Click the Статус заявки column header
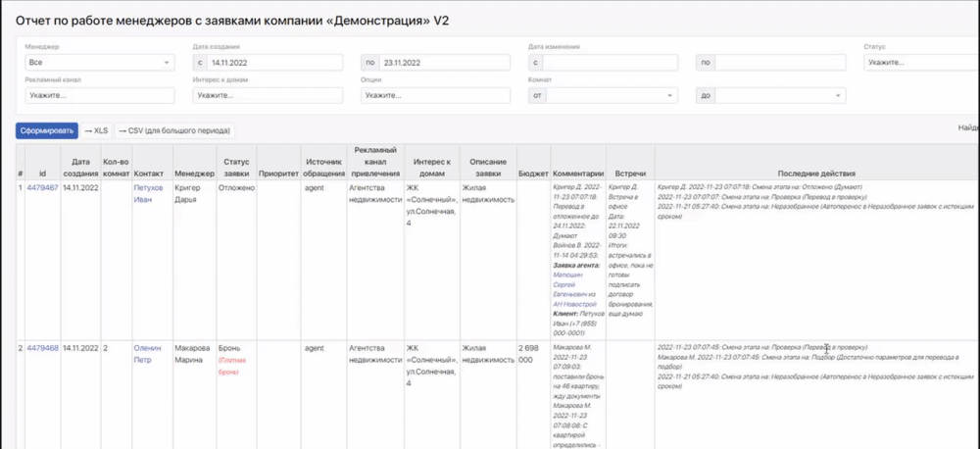The width and height of the screenshot is (980, 449). 236,167
